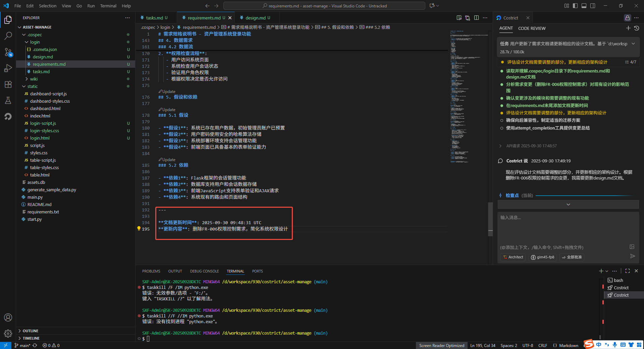
Task: Switch to the CODE REVIEW tab
Action: [532, 28]
